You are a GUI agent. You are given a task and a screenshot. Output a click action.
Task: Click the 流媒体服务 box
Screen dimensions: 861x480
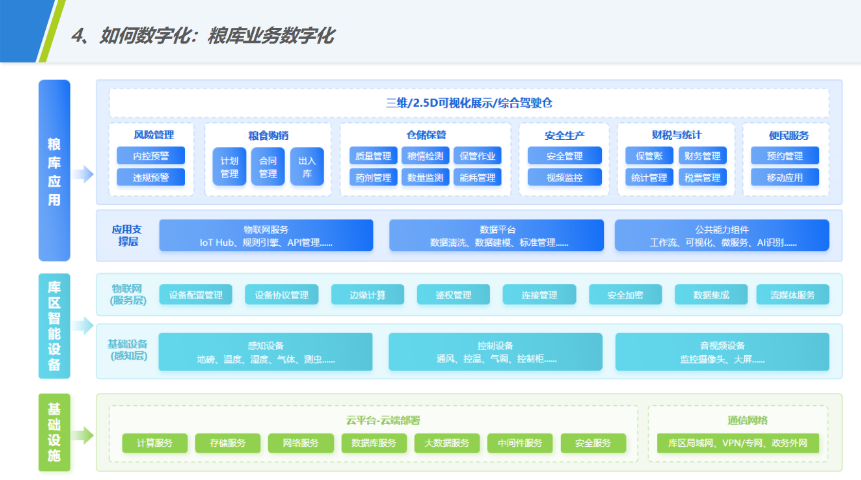click(x=792, y=295)
